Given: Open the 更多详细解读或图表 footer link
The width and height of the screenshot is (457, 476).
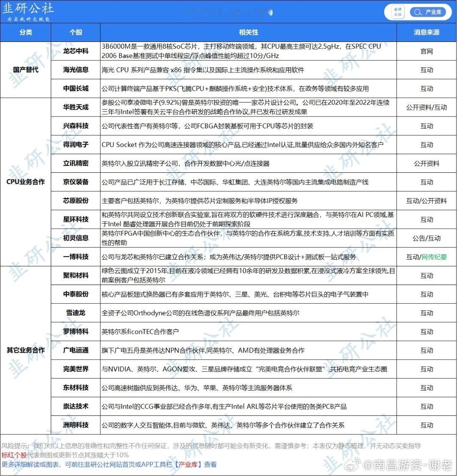Looking at the screenshot, I should (109, 465).
